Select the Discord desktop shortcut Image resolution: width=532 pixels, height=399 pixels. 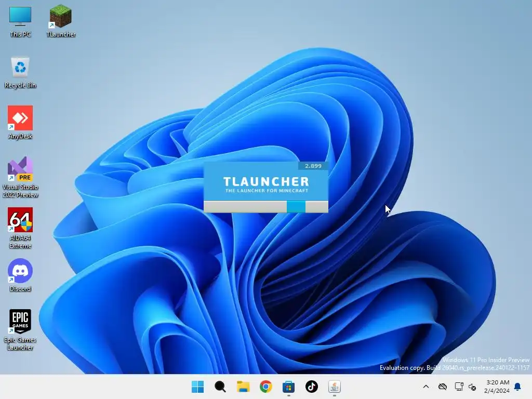click(x=20, y=275)
